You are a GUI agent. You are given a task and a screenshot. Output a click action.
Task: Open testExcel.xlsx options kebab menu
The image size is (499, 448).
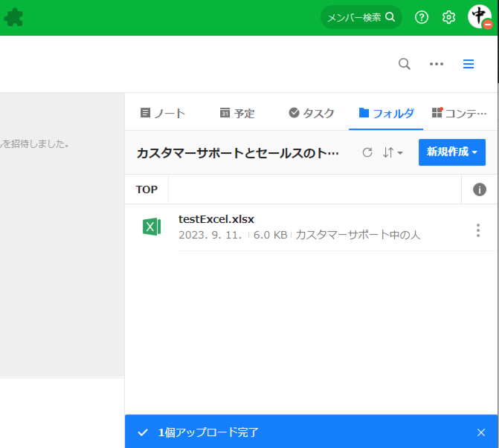[478, 230]
